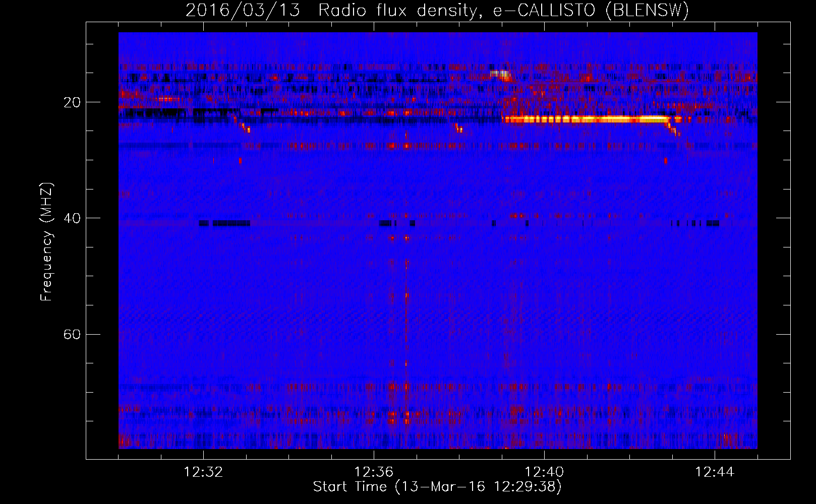Click the 12:36 time tick label
The width and height of the screenshot is (816, 504).
click(374, 472)
